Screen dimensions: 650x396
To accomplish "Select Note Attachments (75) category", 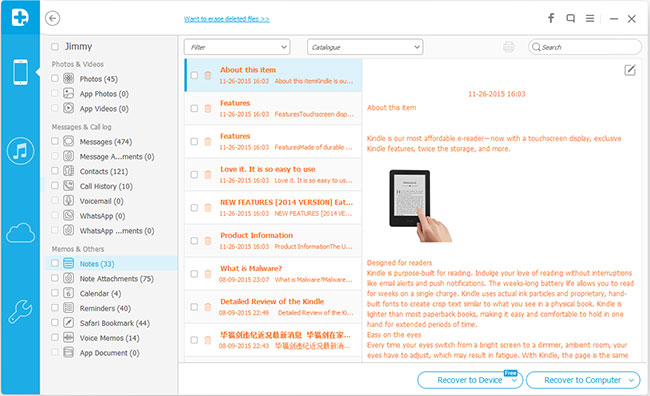I will (116, 279).
